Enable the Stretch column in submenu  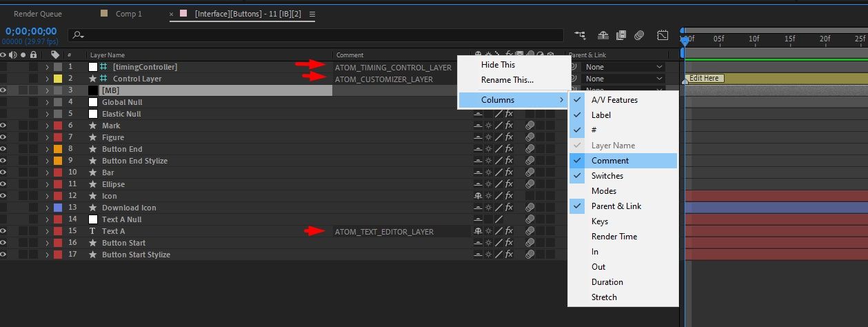click(x=623, y=297)
